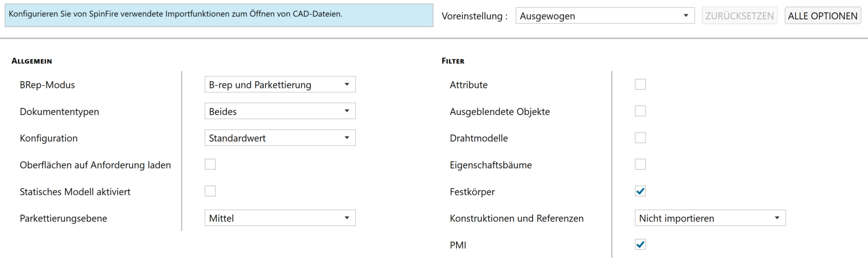868x267 pixels.
Task: Open the Dokumententypen combo box
Action: point(280,111)
